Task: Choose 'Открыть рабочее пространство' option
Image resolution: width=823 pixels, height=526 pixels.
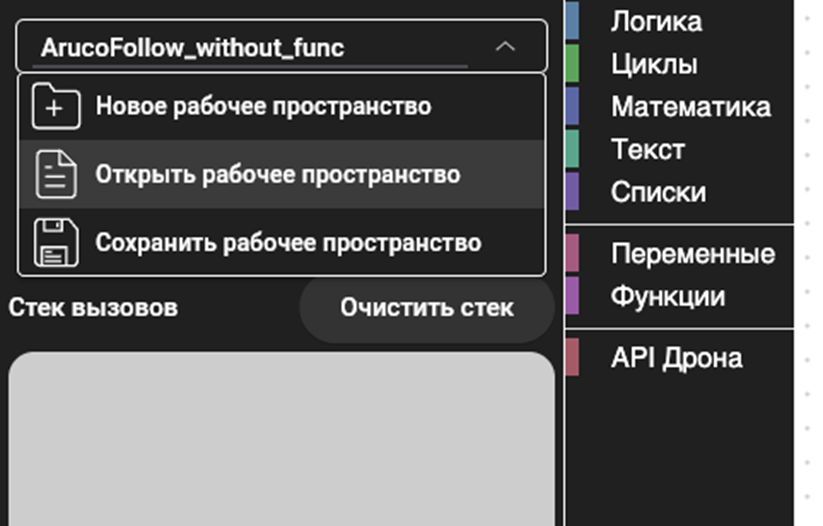Action: pyautogui.click(x=278, y=175)
